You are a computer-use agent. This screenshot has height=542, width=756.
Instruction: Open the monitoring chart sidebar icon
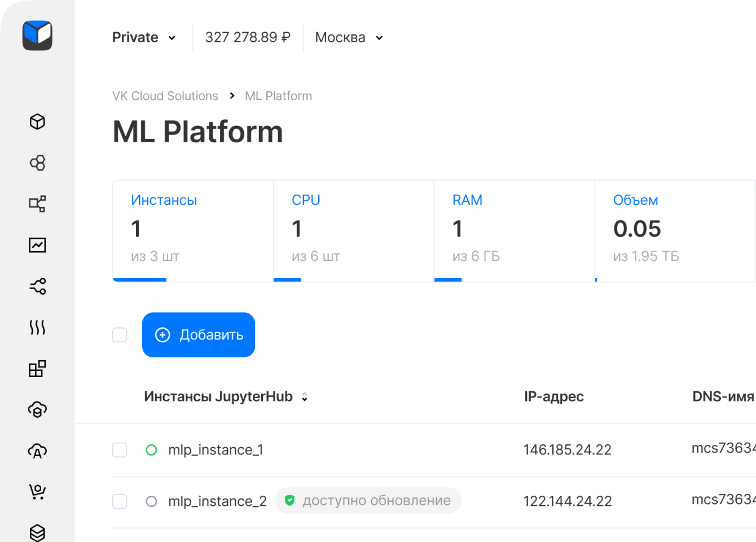37,245
